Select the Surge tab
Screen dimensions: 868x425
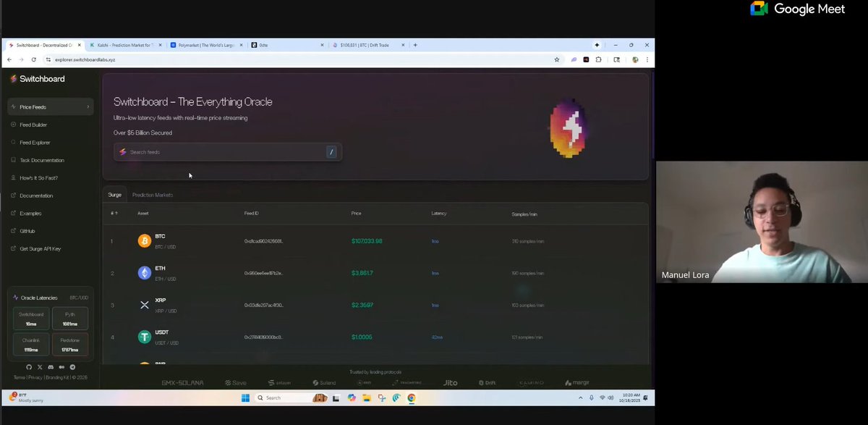(x=114, y=195)
